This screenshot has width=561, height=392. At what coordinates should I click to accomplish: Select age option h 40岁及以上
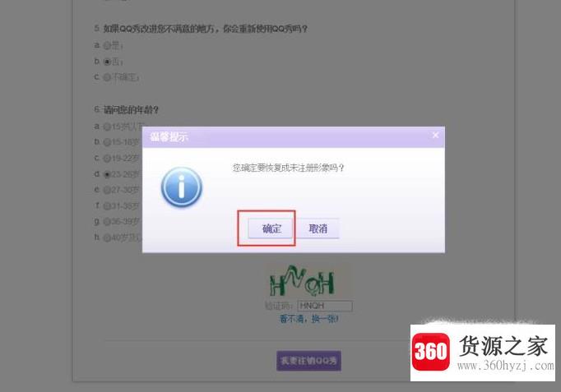click(107, 238)
